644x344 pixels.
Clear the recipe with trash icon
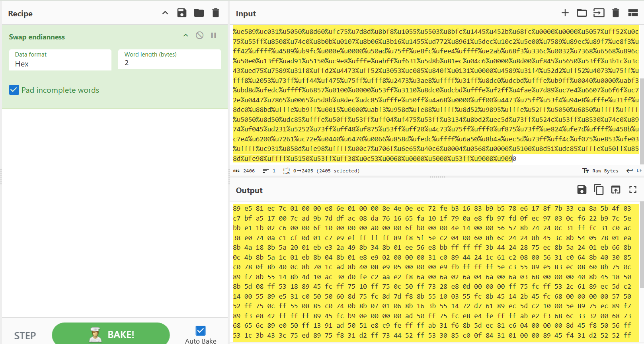[216, 13]
